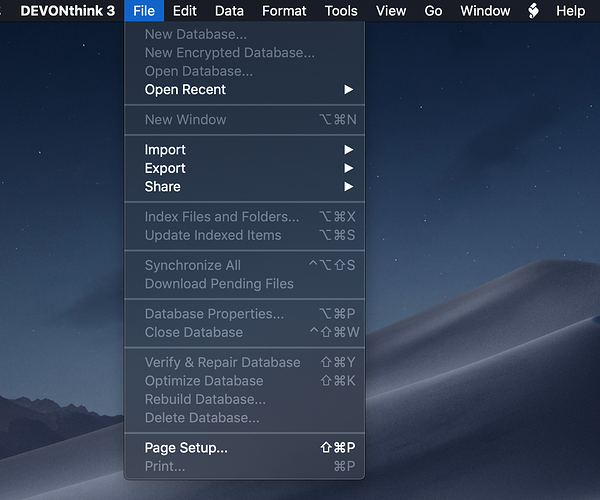Click Synchronize All menu entry
Screen dimensions: 600x500
(x=245, y=265)
